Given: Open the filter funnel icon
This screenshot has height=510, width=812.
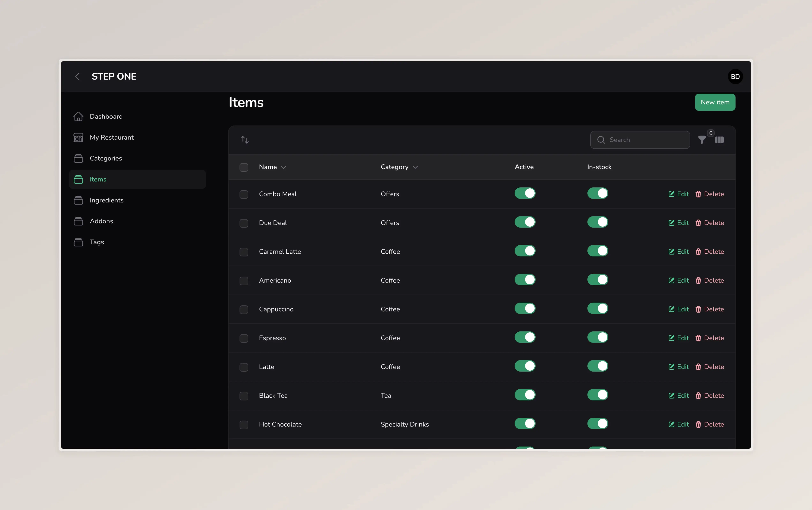Looking at the screenshot, I should coord(702,140).
